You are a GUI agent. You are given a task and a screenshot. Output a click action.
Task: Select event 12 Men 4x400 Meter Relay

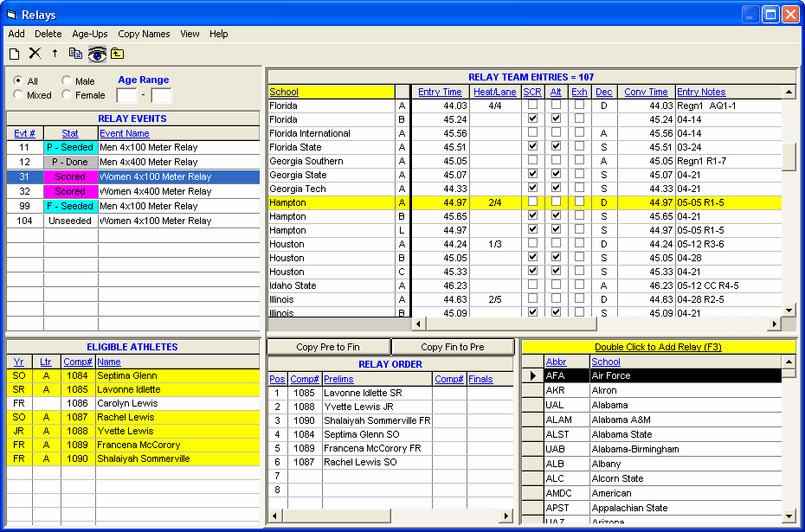tap(133, 162)
